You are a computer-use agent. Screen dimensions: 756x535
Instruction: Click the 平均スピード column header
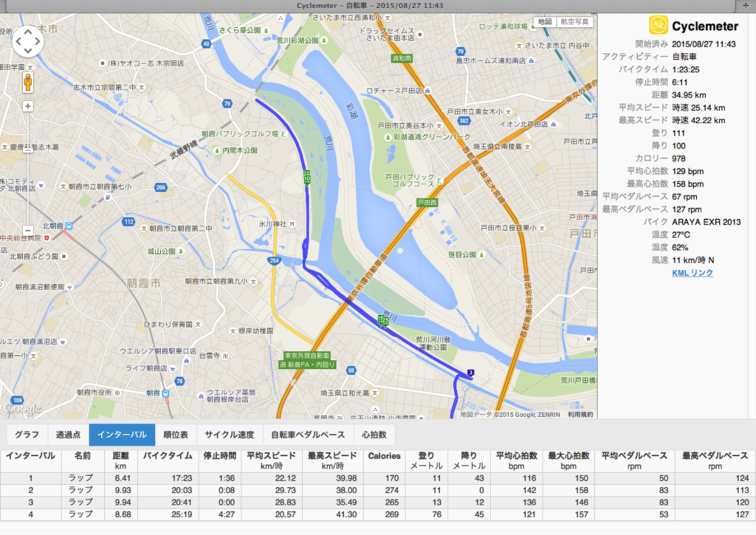271,461
